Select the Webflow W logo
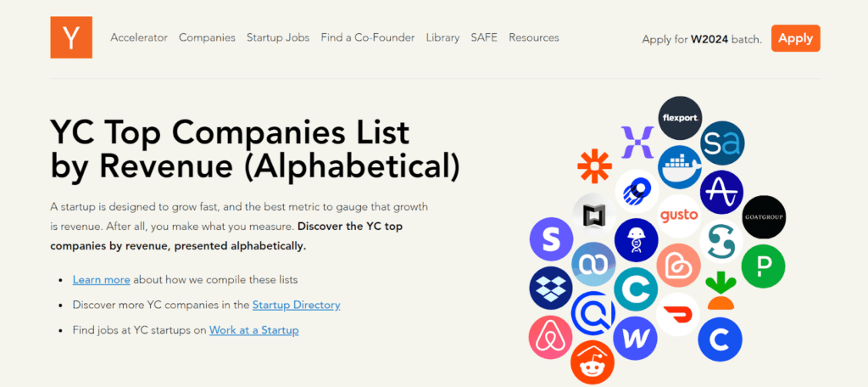 tap(635, 338)
